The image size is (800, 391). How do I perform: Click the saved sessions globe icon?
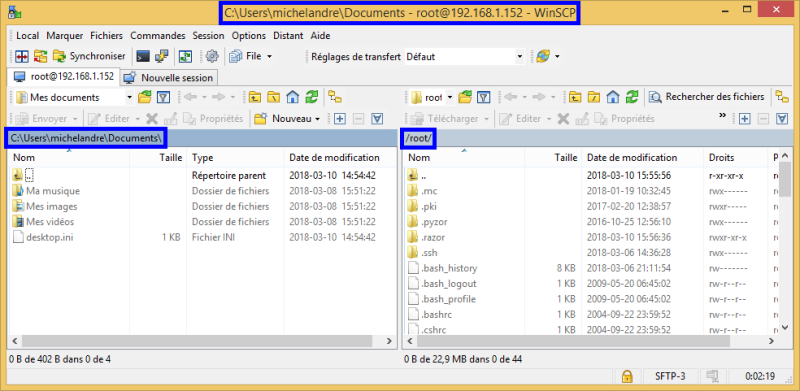[543, 57]
